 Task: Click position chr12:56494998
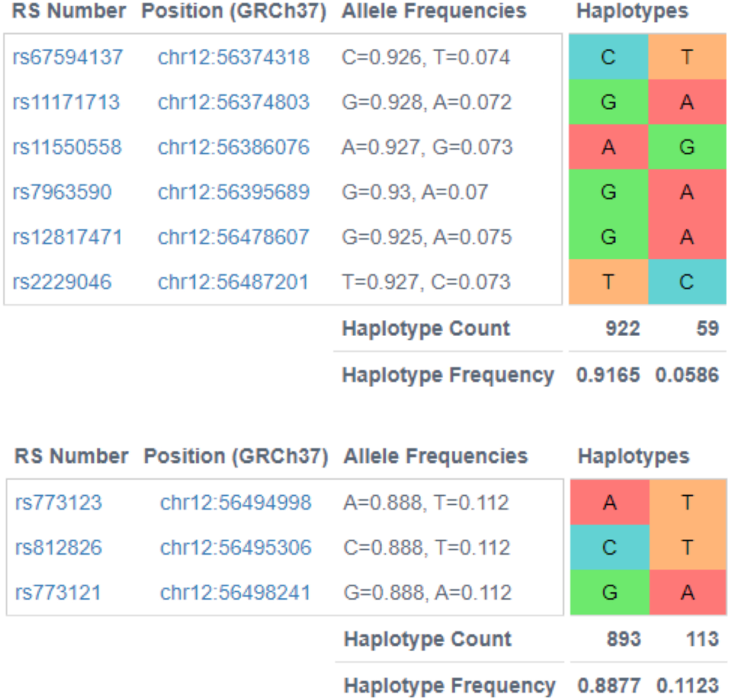coord(236,503)
